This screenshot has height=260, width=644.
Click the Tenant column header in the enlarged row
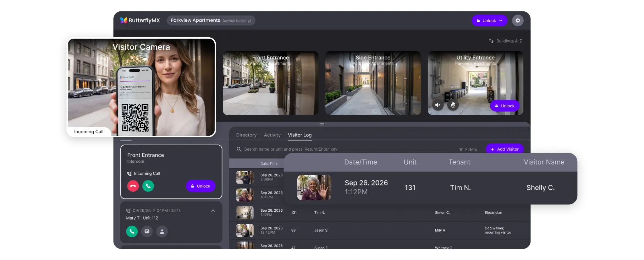[x=459, y=162]
